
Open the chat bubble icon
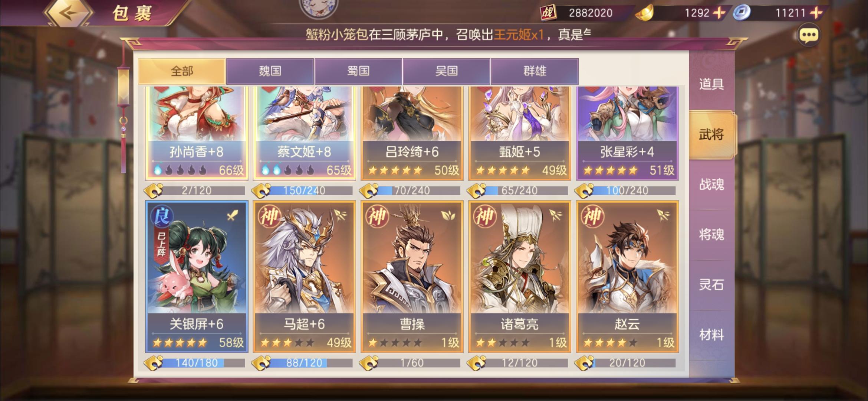(809, 36)
